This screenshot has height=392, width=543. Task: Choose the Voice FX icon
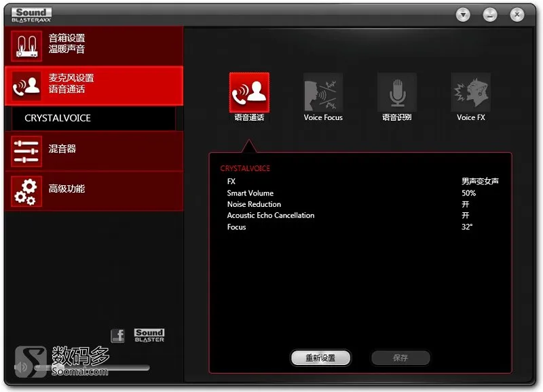pos(470,92)
